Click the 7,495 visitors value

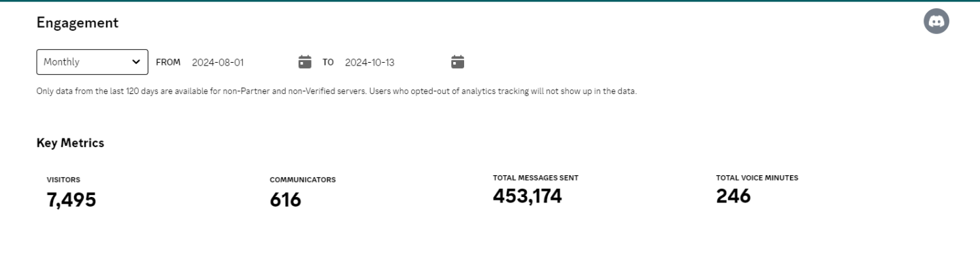(x=71, y=200)
